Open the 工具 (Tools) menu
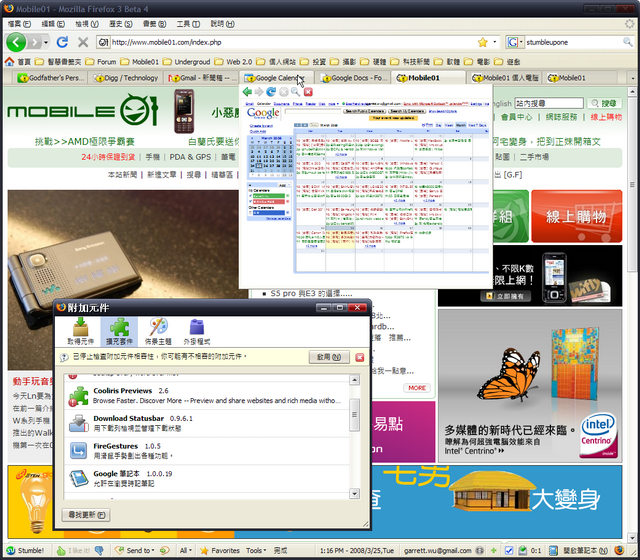Screen dimensions: 640x560 [188, 24]
